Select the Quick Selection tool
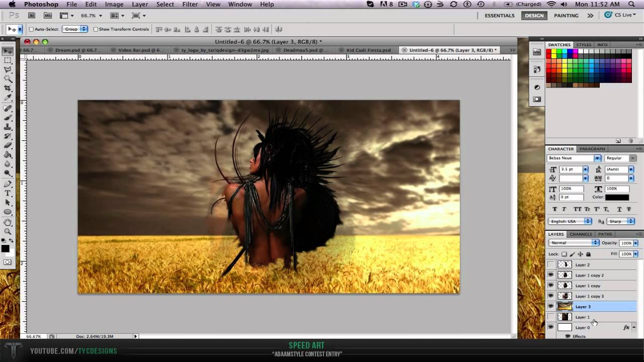 click(8, 79)
